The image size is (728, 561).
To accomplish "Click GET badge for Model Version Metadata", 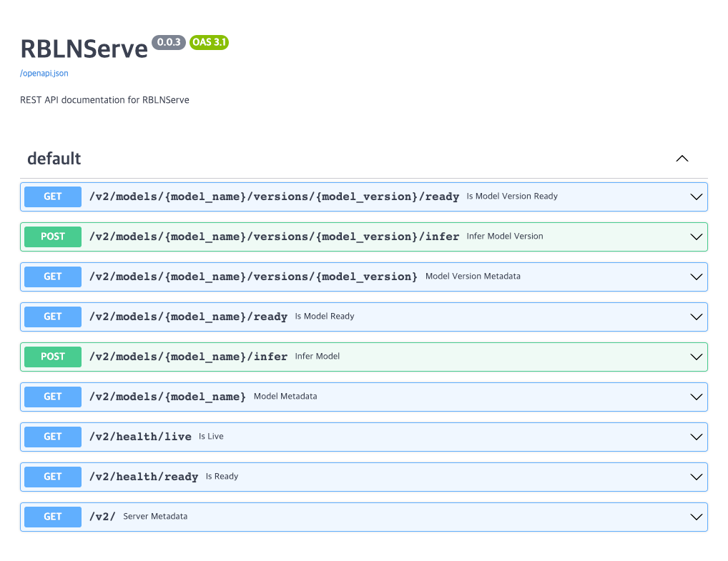I will pyautogui.click(x=53, y=277).
